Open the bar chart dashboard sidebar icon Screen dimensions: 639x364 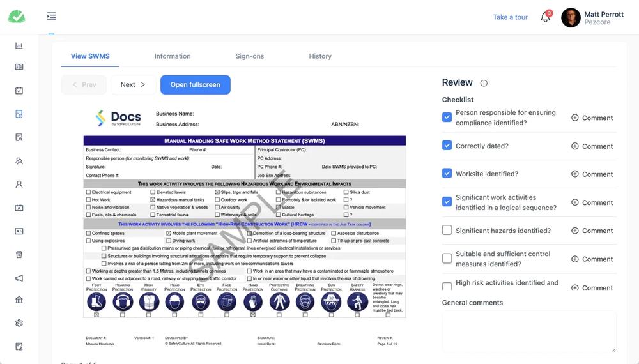point(19,45)
